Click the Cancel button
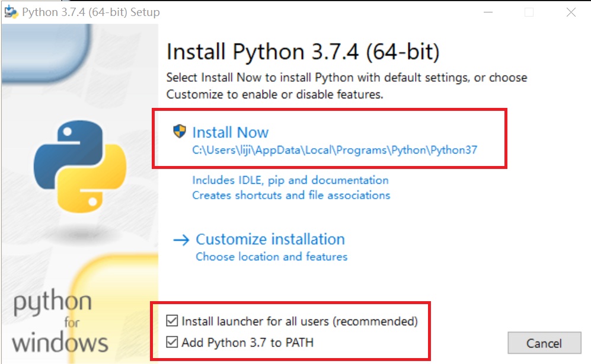 point(544,343)
